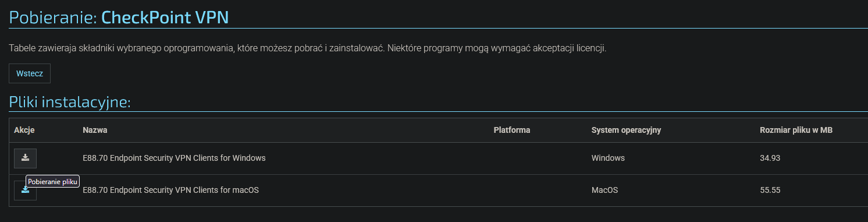Click the Akcje column header
Image resolution: width=868 pixels, height=222 pixels.
pos(24,130)
